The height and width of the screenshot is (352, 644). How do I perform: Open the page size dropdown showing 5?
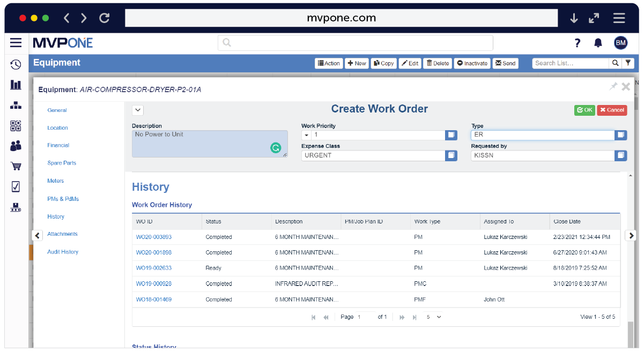tap(434, 317)
